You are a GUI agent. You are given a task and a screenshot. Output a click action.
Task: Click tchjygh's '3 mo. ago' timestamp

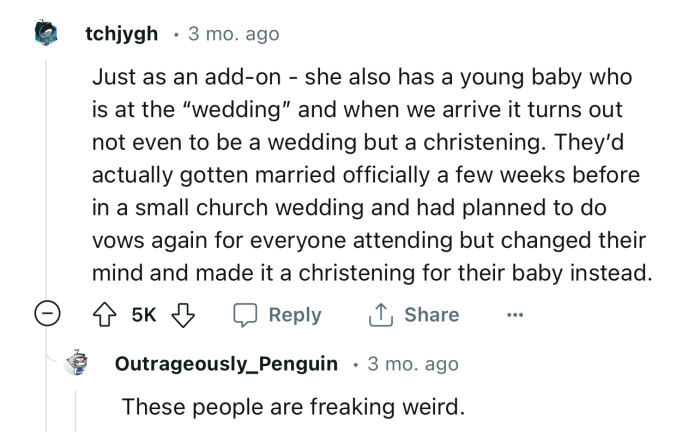226,34
